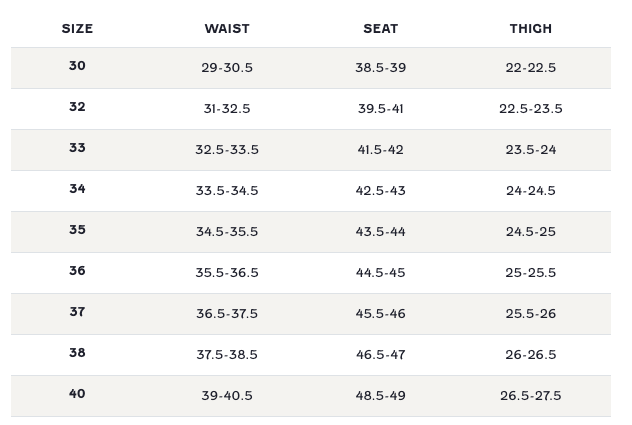Click seat value 48.5-49
Image resolution: width=632 pixels, height=425 pixels.
pyautogui.click(x=380, y=396)
